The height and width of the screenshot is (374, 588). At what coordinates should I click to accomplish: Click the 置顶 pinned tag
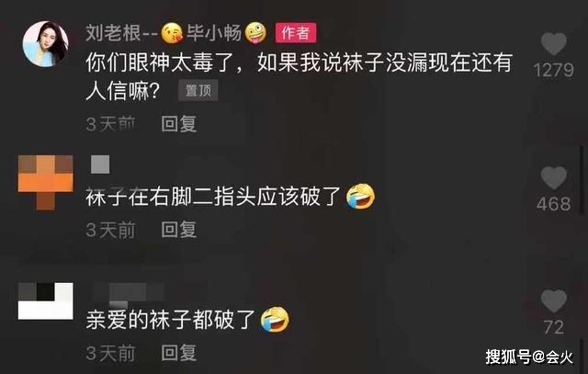198,90
